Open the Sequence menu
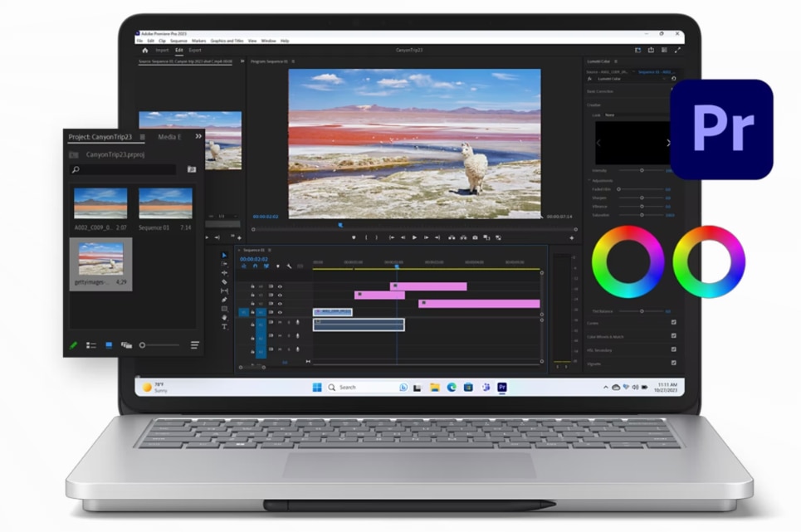 coord(178,41)
